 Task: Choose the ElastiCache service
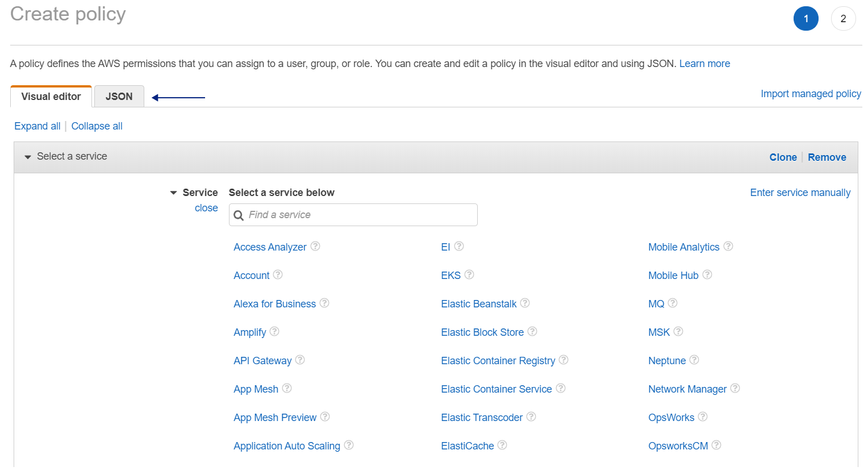[468, 446]
